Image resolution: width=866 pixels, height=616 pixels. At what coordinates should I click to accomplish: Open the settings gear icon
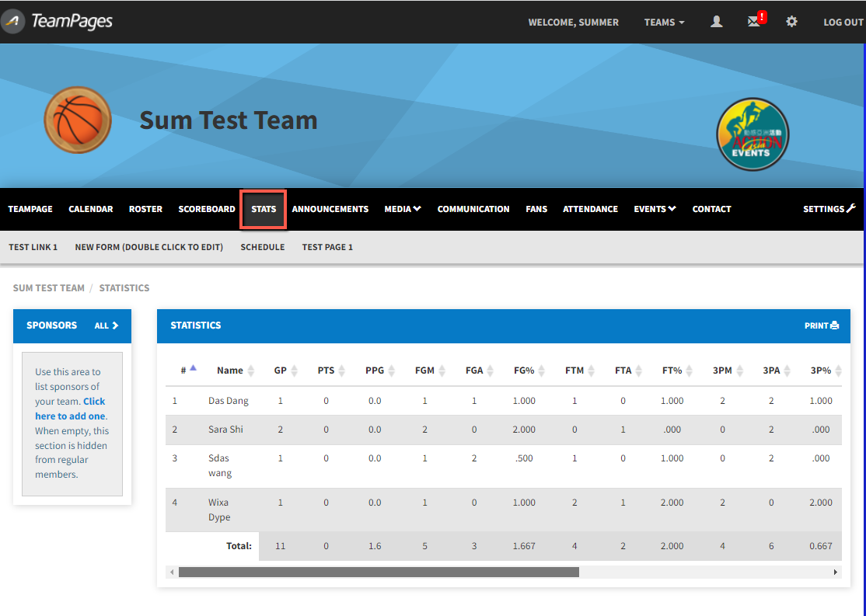tap(791, 22)
